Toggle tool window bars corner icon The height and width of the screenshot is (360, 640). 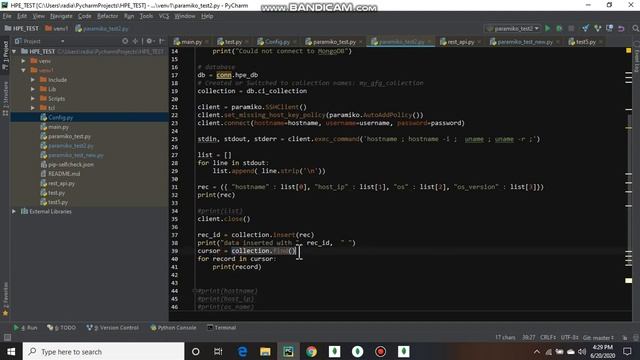pyautogui.click(x=7, y=337)
